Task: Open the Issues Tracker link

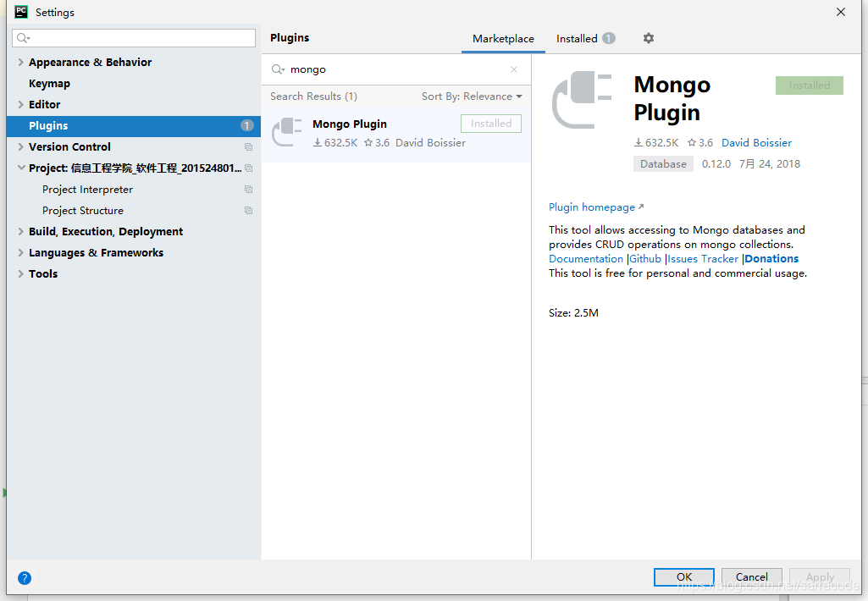Action: click(x=703, y=258)
